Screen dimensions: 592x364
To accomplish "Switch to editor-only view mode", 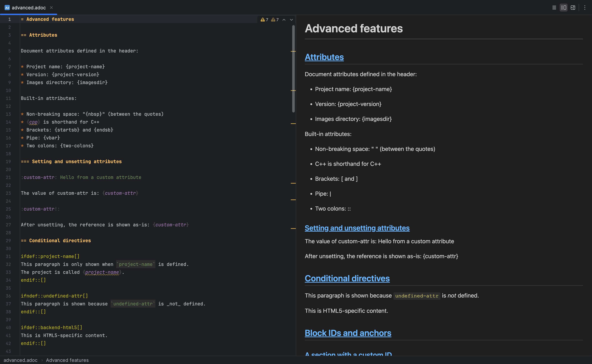I will coord(554,8).
